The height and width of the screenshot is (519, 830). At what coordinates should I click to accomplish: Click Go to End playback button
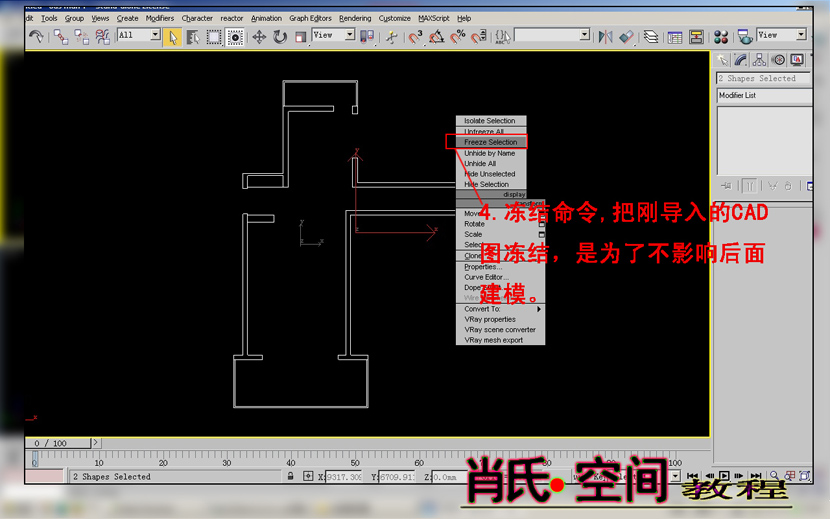tap(756, 476)
